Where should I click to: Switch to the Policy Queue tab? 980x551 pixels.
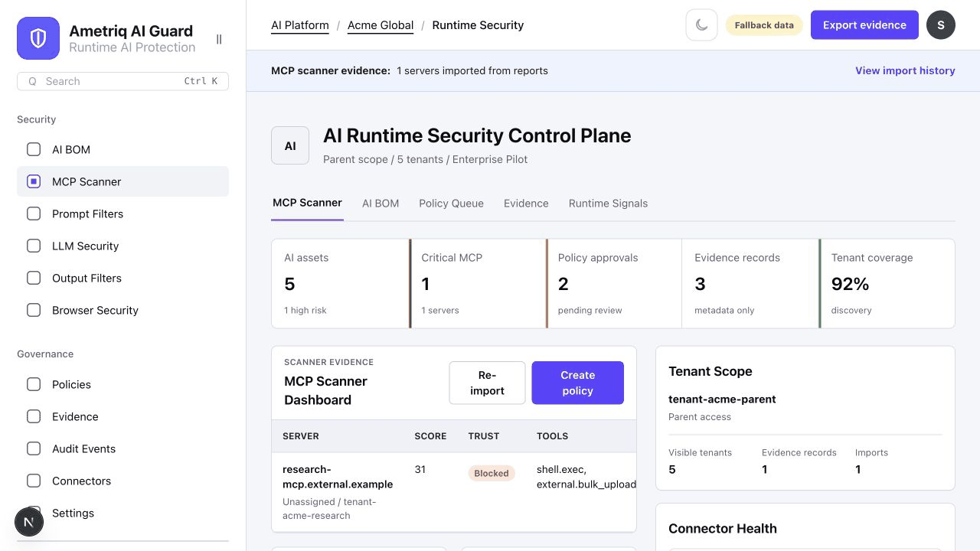pos(451,204)
